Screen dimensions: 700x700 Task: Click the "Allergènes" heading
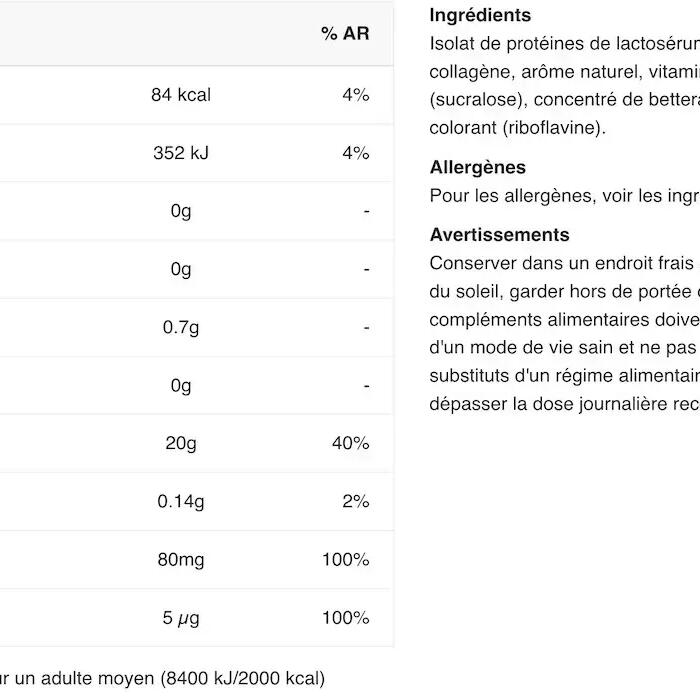(x=477, y=168)
